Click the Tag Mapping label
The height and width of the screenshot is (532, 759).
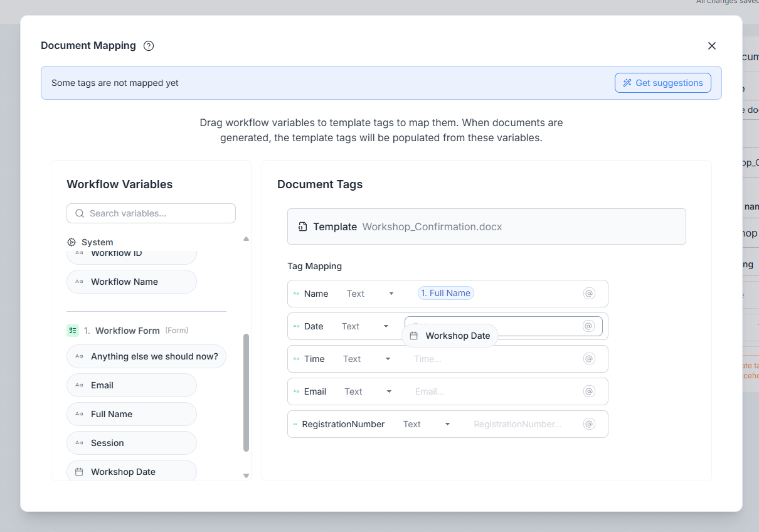pyautogui.click(x=314, y=266)
